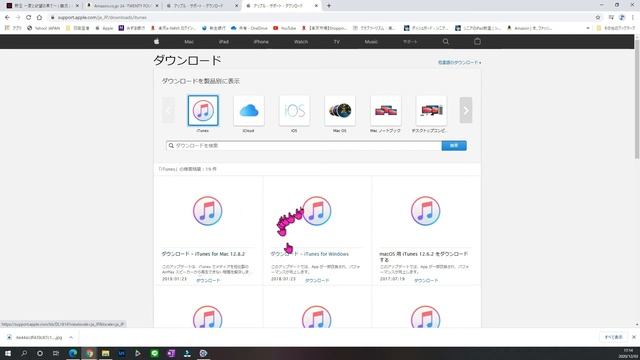This screenshot has width=640, height=360.
Task: Show next product categories with right arrow
Action: 466,110
